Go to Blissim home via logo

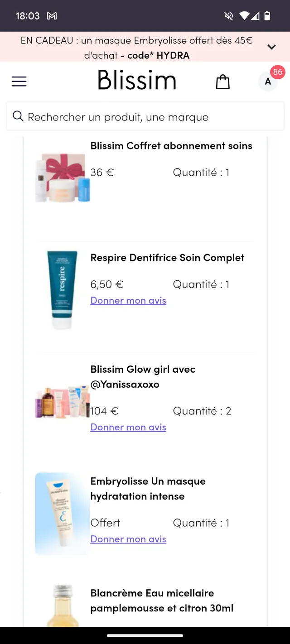click(x=137, y=81)
